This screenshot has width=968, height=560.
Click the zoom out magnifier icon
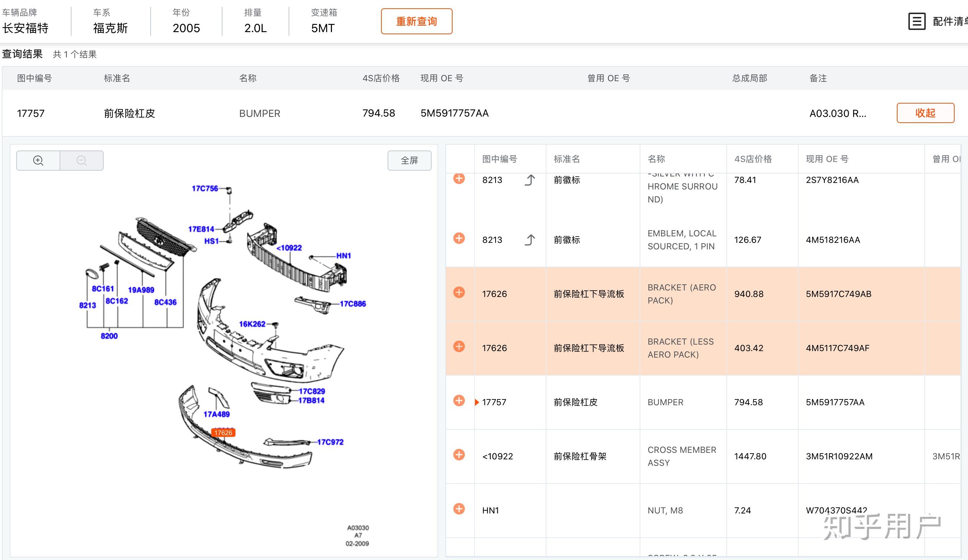tap(81, 161)
